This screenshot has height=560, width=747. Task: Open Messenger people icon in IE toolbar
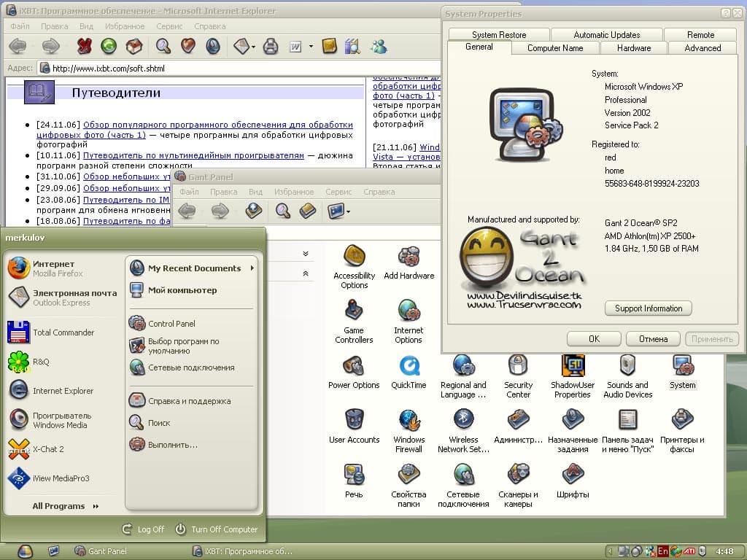pyautogui.click(x=379, y=46)
